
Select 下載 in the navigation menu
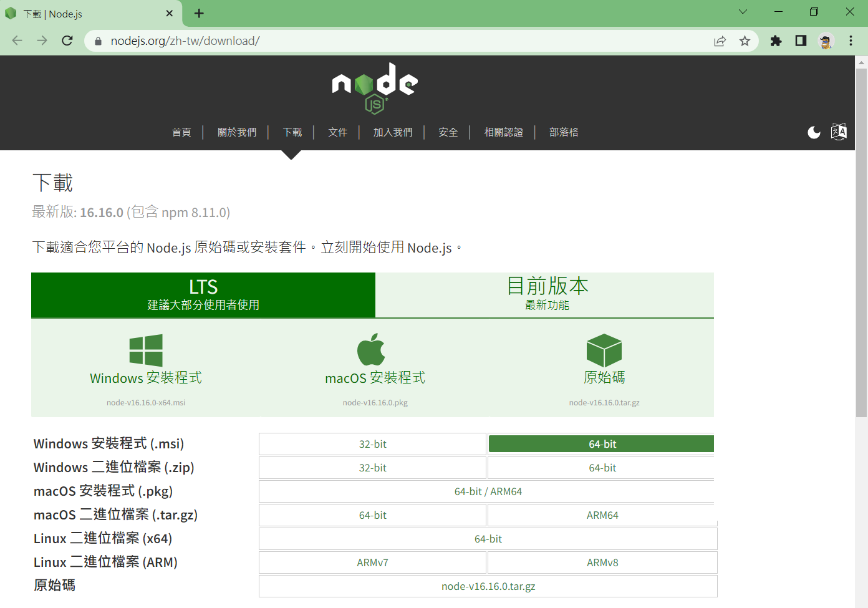tap(292, 132)
